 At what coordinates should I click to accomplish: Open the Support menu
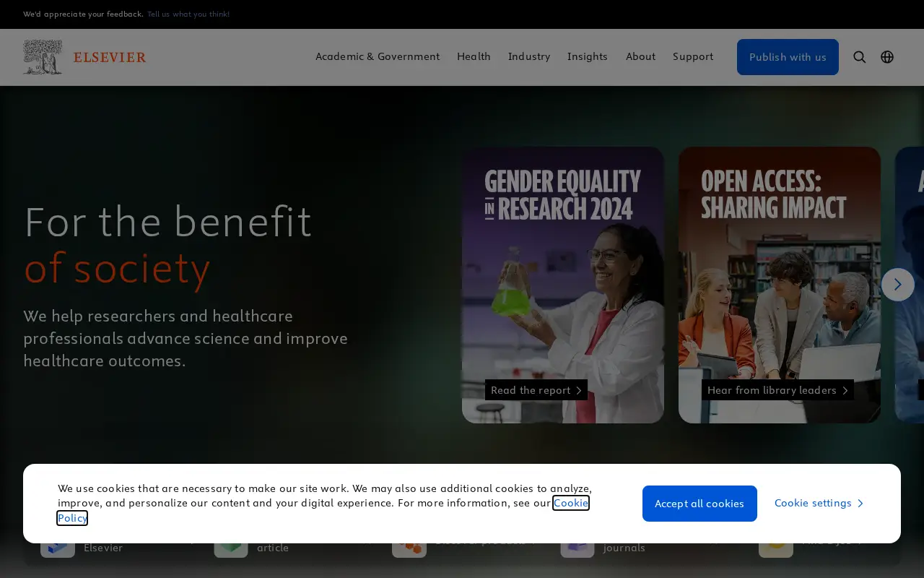(693, 56)
